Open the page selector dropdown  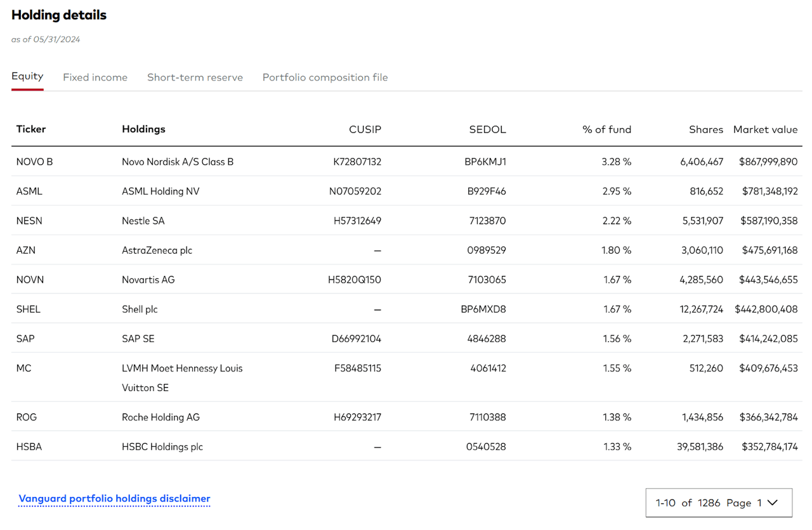pos(719,503)
